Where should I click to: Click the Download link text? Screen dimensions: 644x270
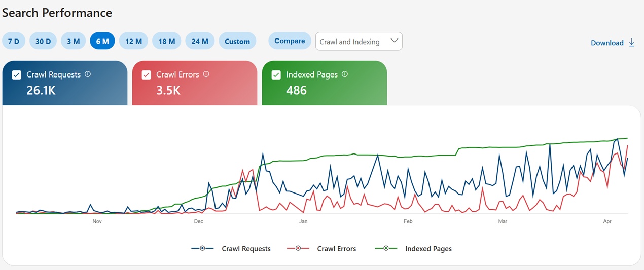[x=607, y=43]
